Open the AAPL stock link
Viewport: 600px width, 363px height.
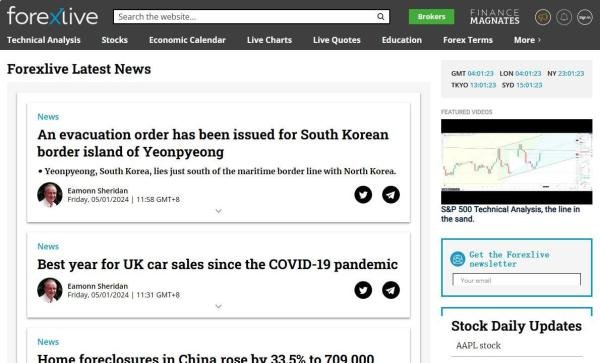pos(478,345)
